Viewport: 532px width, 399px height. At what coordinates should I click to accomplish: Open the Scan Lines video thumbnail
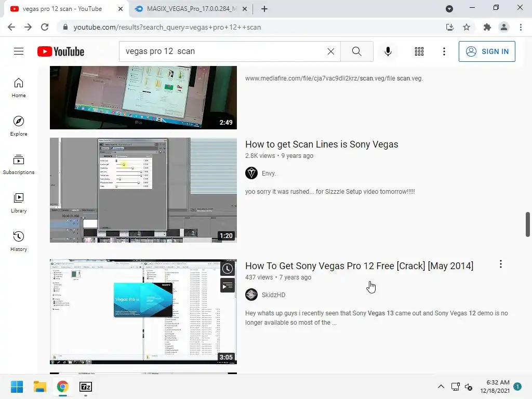tap(143, 190)
